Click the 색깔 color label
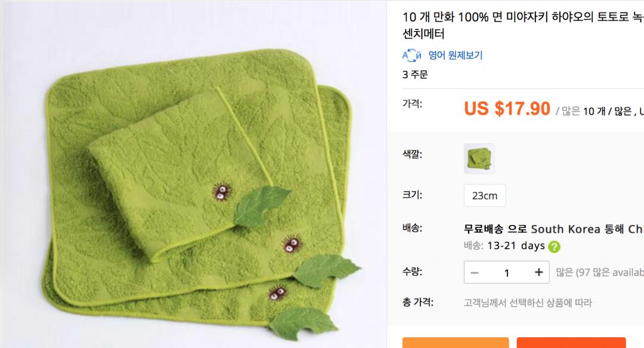The width and height of the screenshot is (644, 348). click(413, 154)
